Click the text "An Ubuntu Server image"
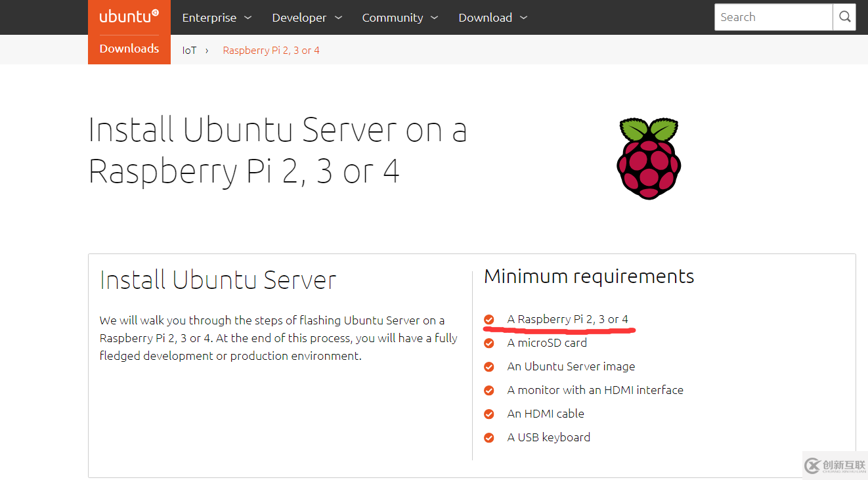The image size is (868, 480). [571, 366]
